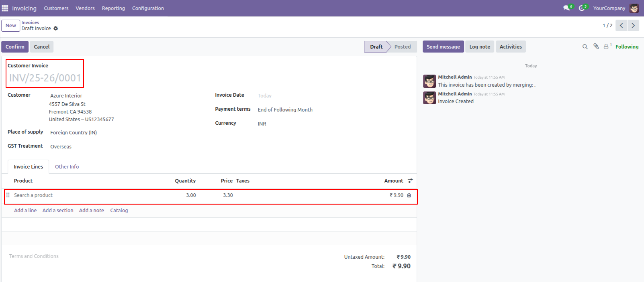Click the YourCompany company switcher
Viewport: 644px width, 282px height.
[609, 8]
